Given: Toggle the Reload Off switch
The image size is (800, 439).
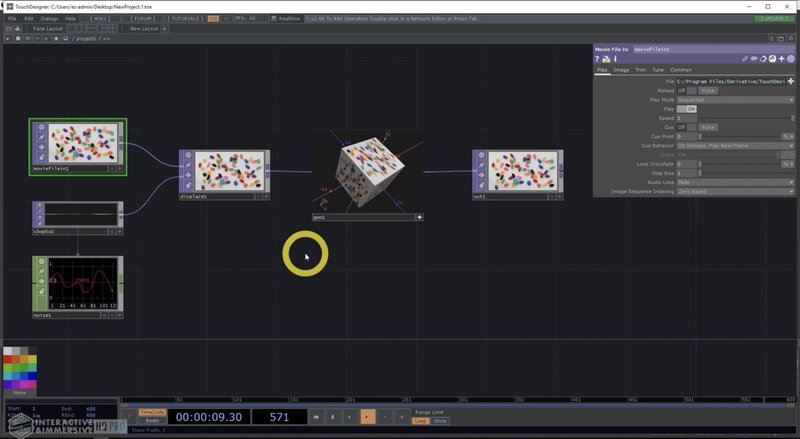Looking at the screenshot, I should pos(686,91).
